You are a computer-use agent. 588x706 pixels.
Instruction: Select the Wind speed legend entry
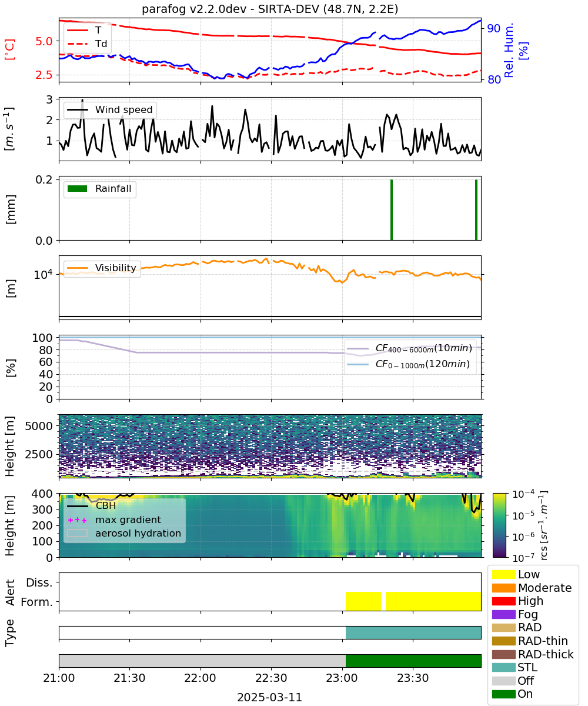110,109
